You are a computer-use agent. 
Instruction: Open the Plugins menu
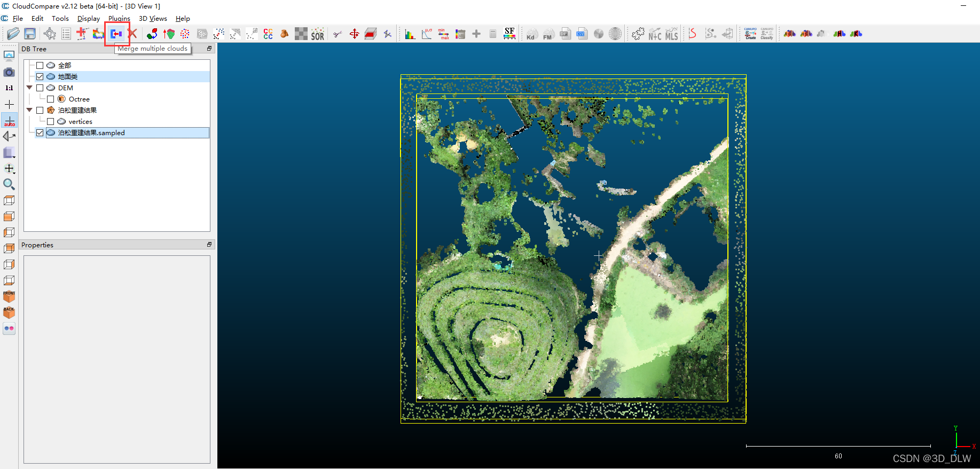click(x=119, y=18)
